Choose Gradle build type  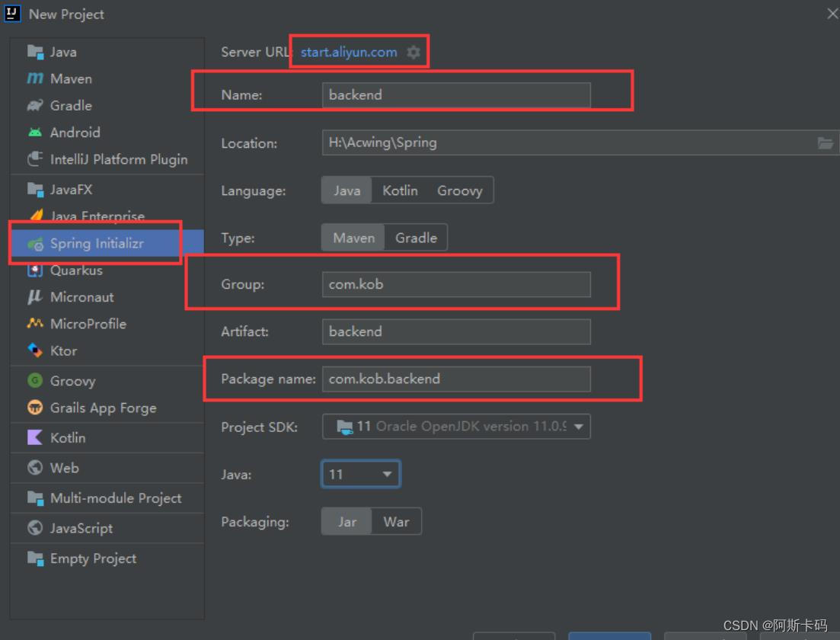tap(417, 238)
